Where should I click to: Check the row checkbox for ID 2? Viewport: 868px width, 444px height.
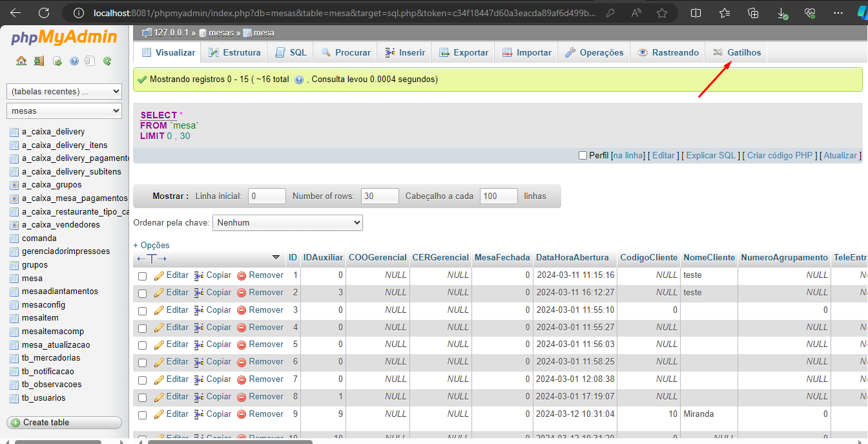(143, 293)
